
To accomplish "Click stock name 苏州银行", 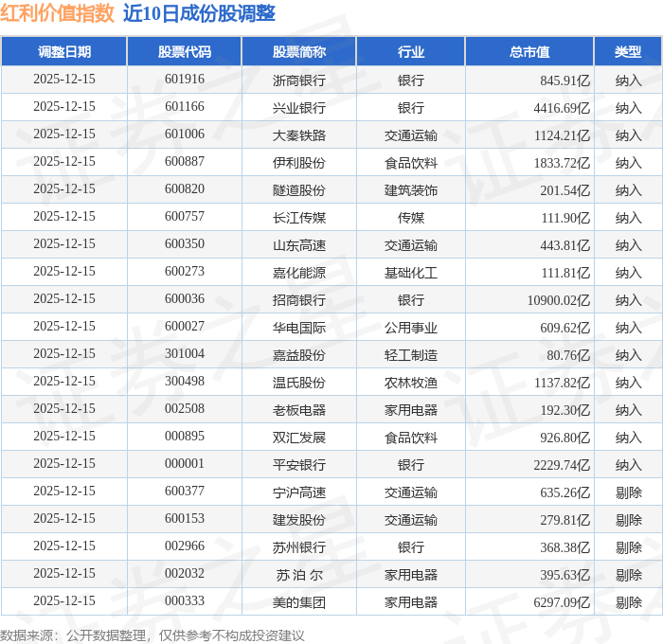I will click(299, 547).
